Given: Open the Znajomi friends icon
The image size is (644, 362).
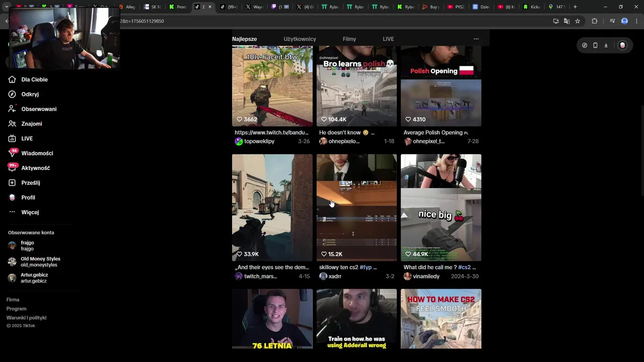Looking at the screenshot, I should pyautogui.click(x=12, y=124).
